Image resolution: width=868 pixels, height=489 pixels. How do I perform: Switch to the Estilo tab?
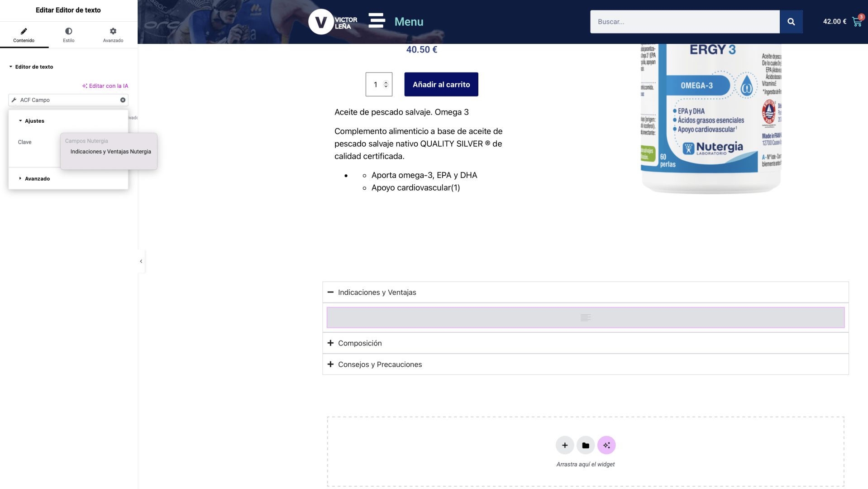(x=68, y=35)
